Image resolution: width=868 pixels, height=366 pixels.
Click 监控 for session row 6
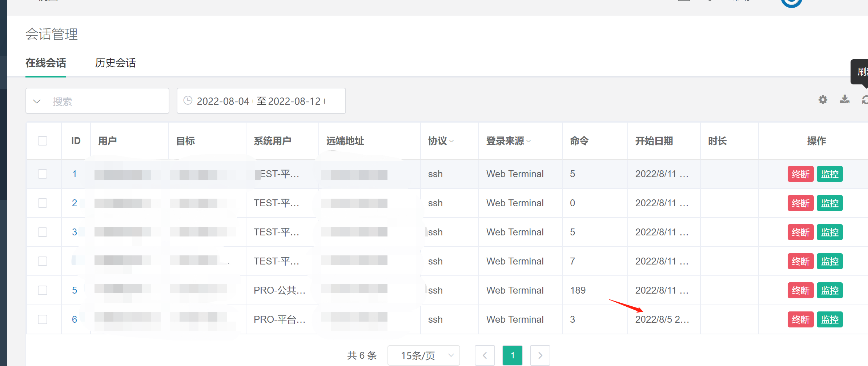[x=829, y=319]
